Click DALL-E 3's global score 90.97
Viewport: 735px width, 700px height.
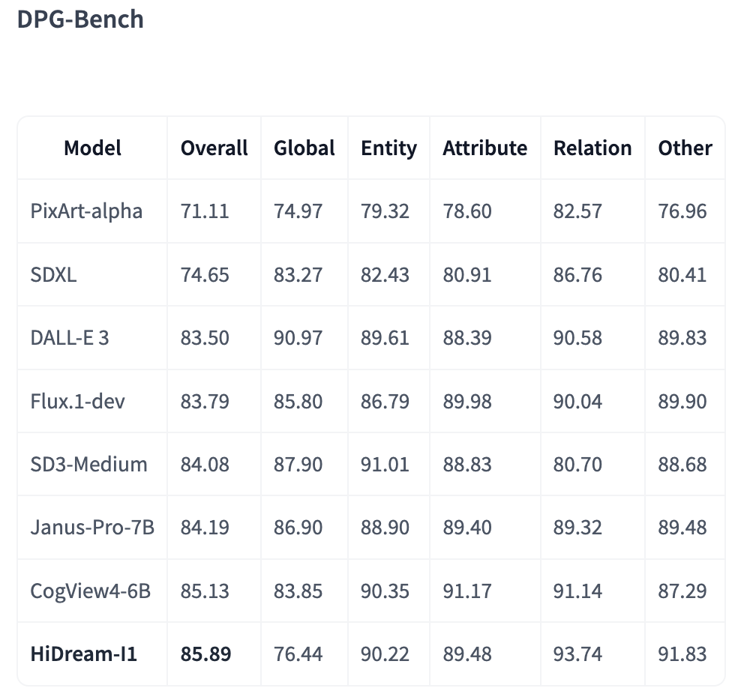(298, 337)
